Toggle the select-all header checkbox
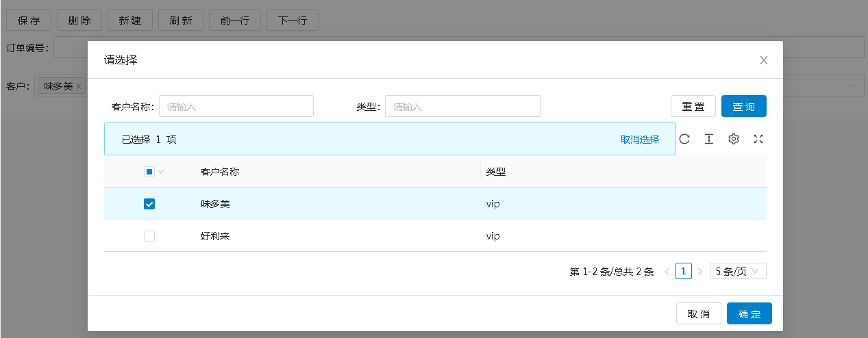 click(x=149, y=172)
